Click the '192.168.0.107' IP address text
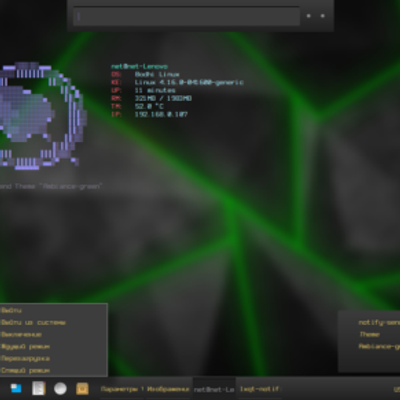Image resolution: width=400 pixels, height=400 pixels. 161,114
